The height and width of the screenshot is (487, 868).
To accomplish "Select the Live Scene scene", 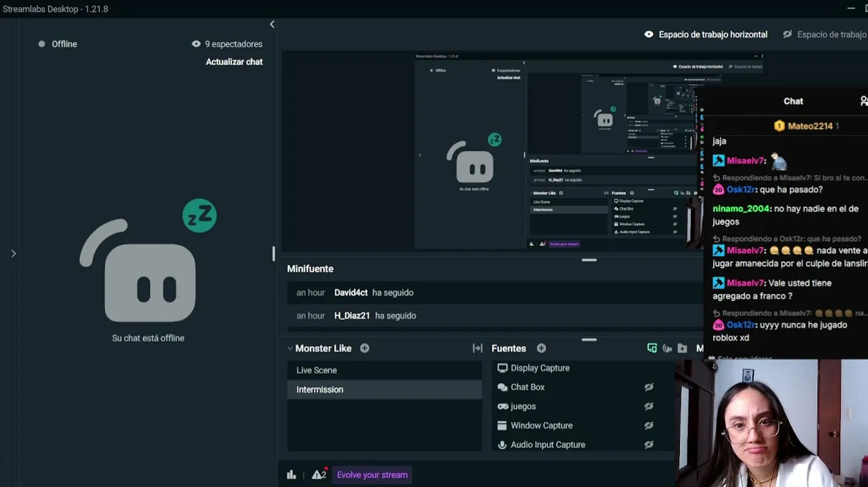I will 384,370.
